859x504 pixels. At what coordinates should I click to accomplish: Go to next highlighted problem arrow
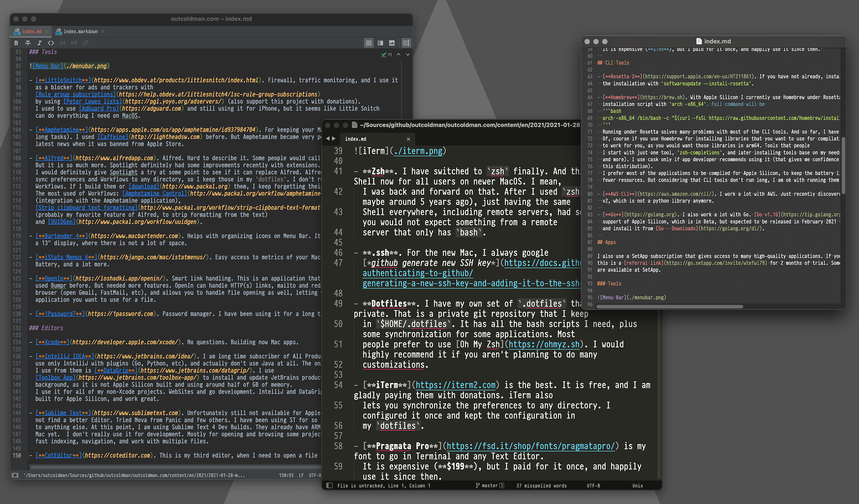click(407, 54)
